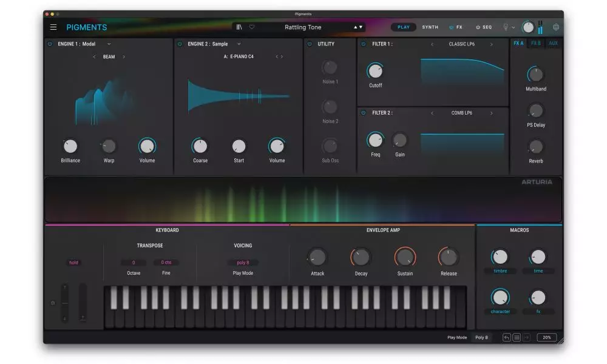
Task: Click the undo arrow in status bar
Action: pos(506,337)
